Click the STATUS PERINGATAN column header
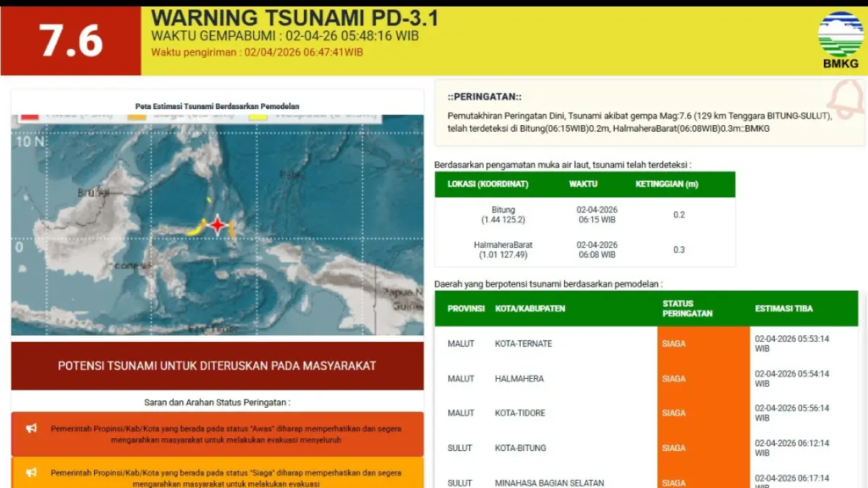 tap(687, 309)
